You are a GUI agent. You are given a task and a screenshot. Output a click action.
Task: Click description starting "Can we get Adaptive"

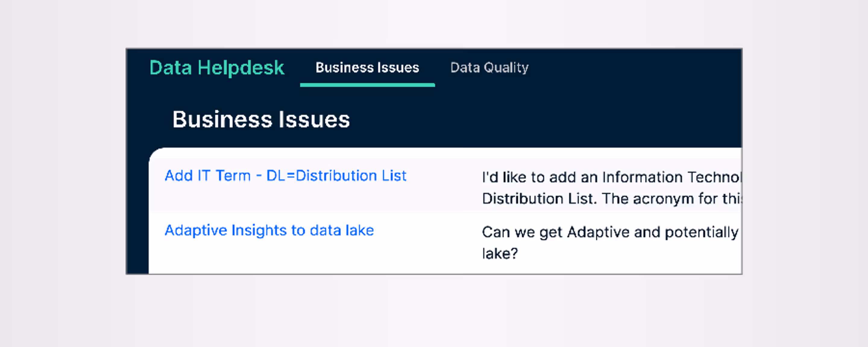click(610, 232)
